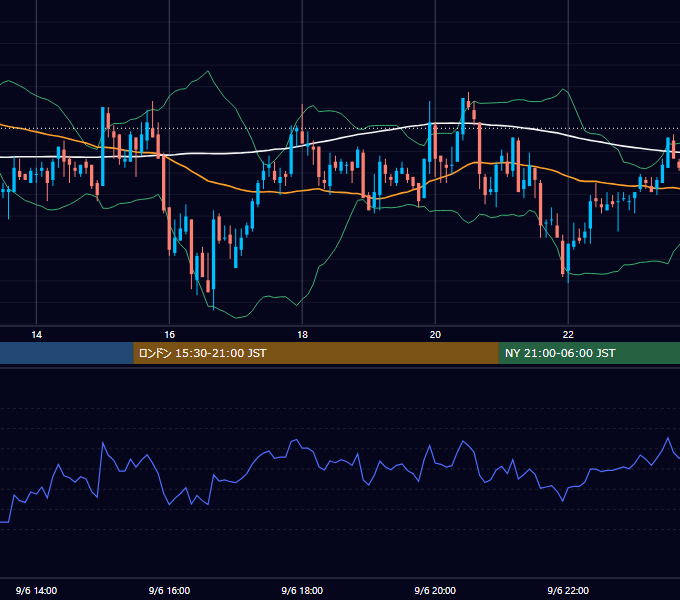680x600 pixels.
Task: Click the 9/6 16:00 time label
Action: [169, 590]
